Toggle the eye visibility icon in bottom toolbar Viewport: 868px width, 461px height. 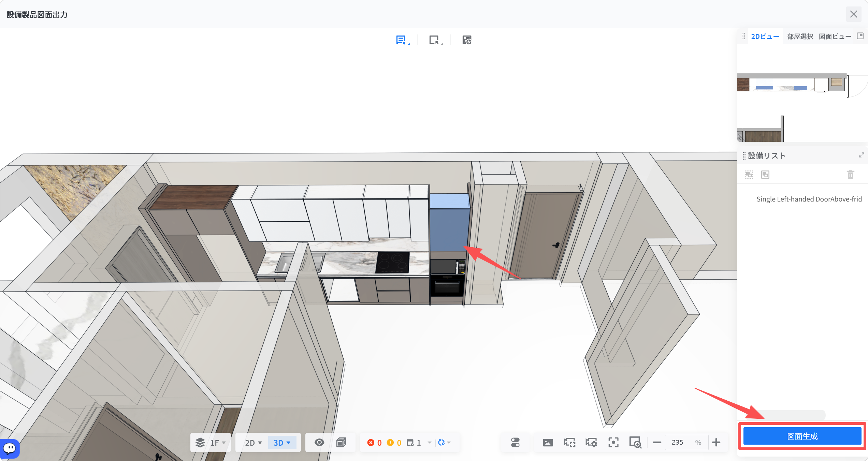pos(319,443)
